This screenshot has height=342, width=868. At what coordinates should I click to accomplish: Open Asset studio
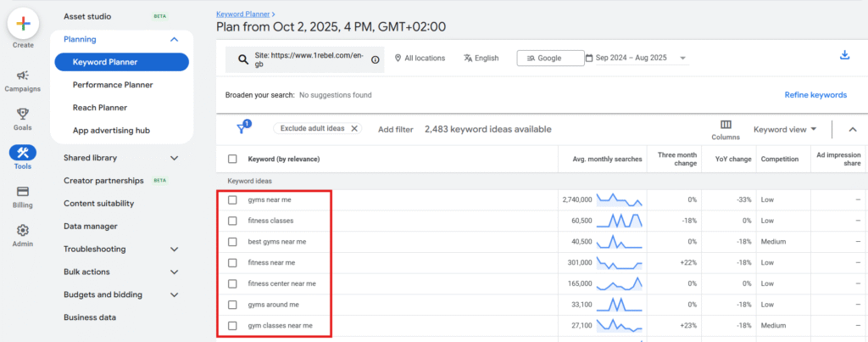pos(87,17)
